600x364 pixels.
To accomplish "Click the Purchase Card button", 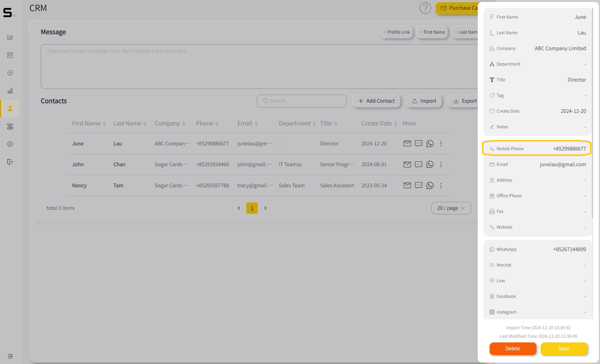I will 457,8.
